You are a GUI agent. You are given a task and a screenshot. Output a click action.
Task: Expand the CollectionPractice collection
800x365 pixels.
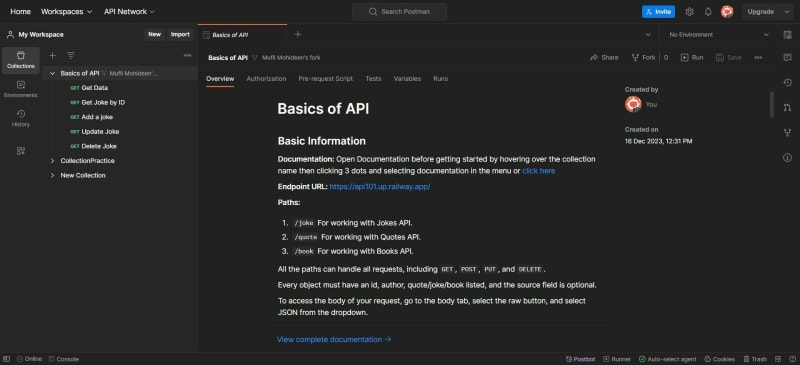(52, 161)
